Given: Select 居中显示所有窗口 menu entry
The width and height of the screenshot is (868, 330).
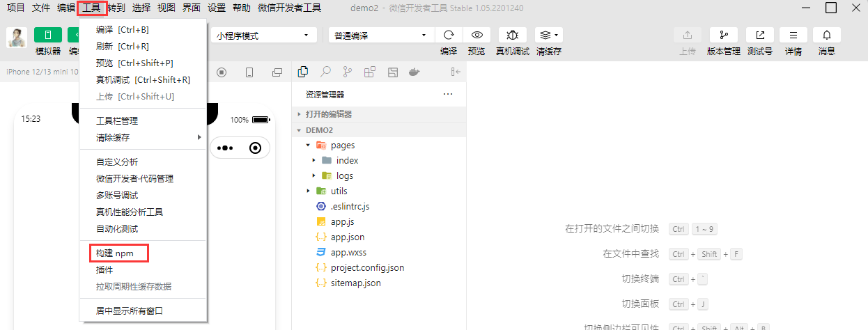Looking at the screenshot, I should pyautogui.click(x=144, y=311).
